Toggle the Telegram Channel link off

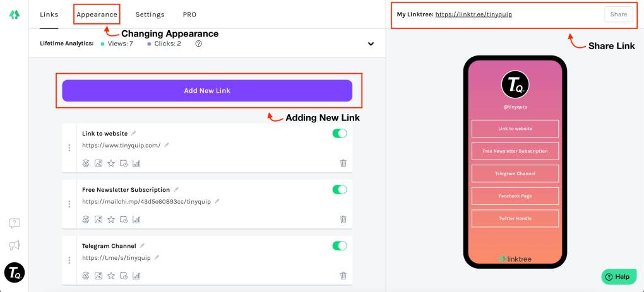point(339,246)
